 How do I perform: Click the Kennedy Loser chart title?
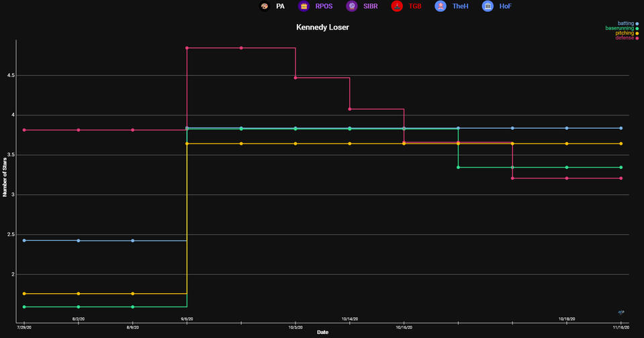322,27
